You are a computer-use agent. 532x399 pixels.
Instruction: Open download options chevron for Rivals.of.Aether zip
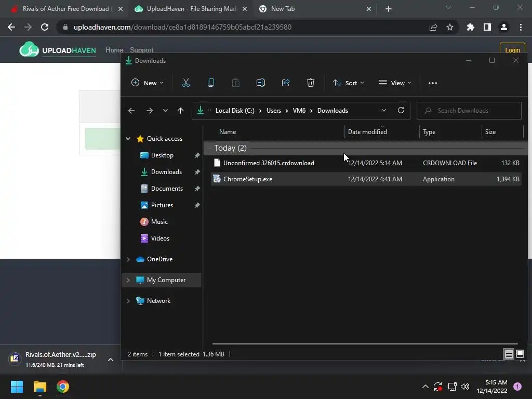pyautogui.click(x=111, y=360)
